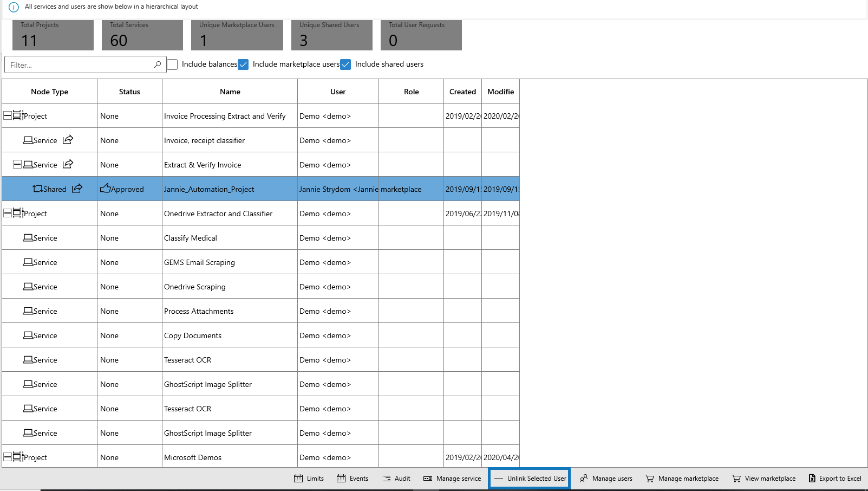Click the Approved thumbs-up status icon
This screenshot has width=868, height=491.
coord(105,189)
